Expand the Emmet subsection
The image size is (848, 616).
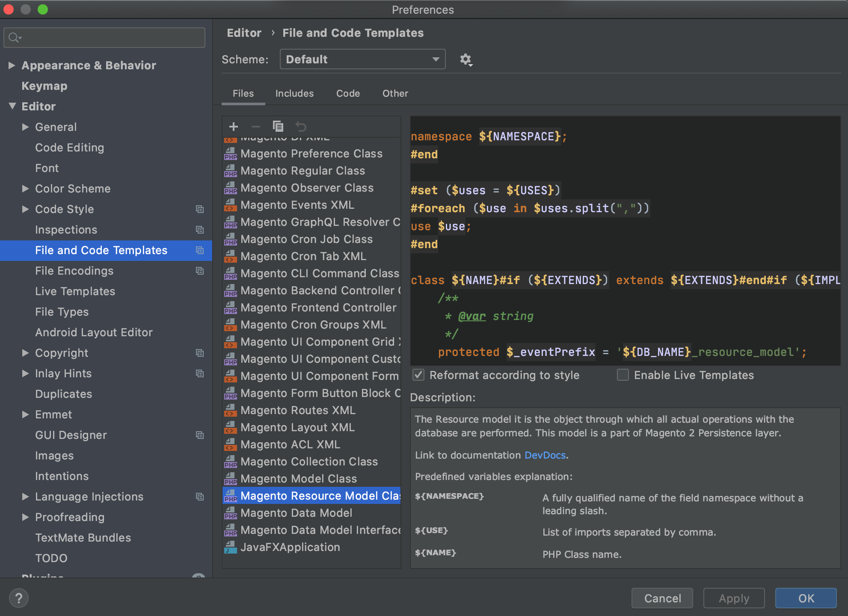[25, 414]
